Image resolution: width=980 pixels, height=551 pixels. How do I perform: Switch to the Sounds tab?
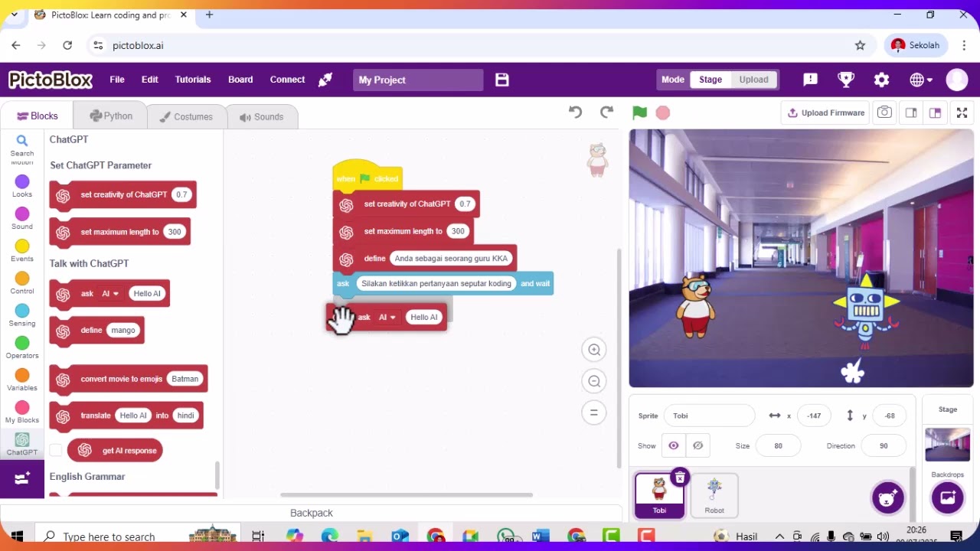(x=261, y=117)
